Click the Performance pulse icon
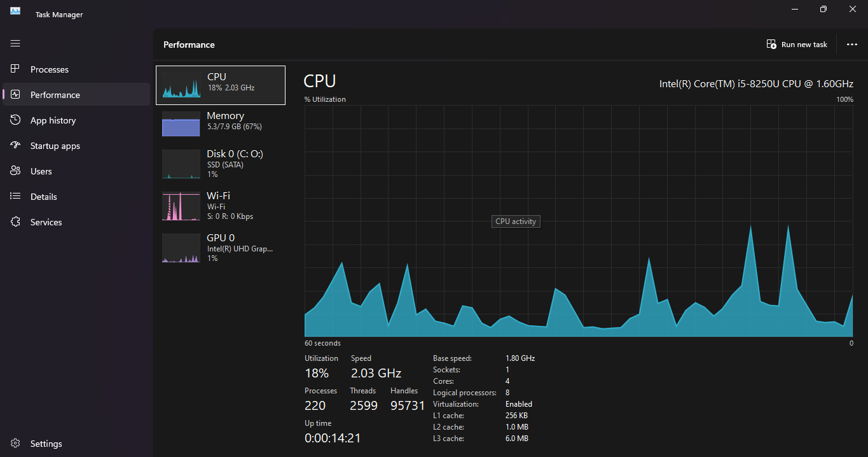Image resolution: width=868 pixels, height=457 pixels. pyautogui.click(x=16, y=94)
